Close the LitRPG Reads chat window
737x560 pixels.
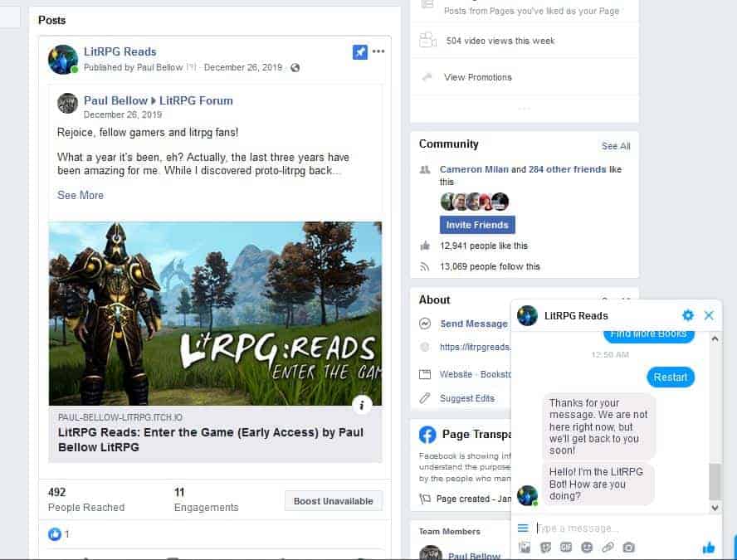(x=709, y=315)
